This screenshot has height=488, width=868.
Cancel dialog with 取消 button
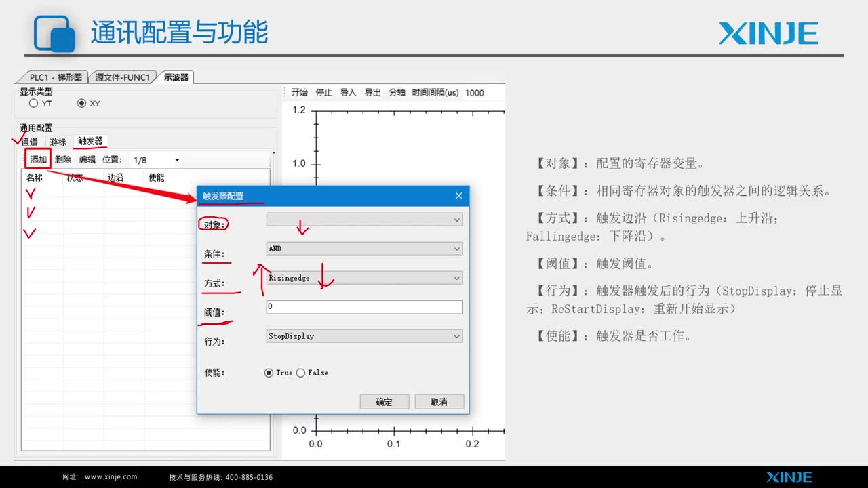coord(439,402)
